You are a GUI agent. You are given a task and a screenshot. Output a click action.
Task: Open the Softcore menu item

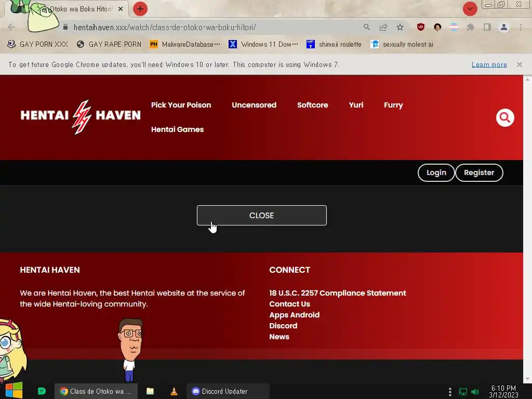coord(312,105)
